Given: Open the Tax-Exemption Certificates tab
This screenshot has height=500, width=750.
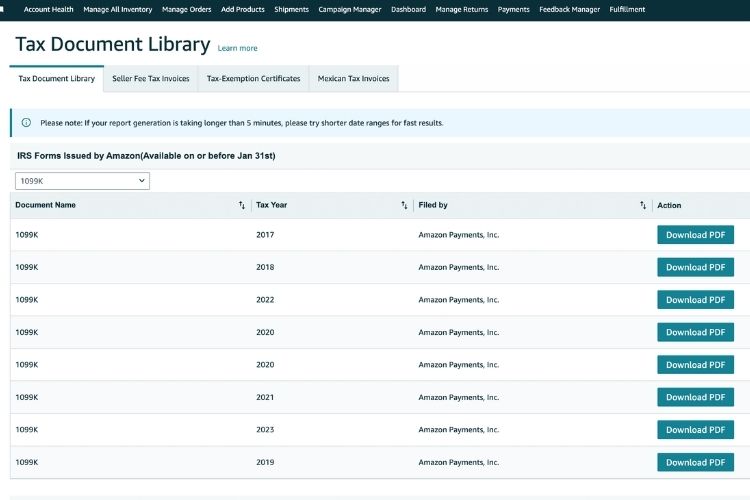Looking at the screenshot, I should point(253,78).
